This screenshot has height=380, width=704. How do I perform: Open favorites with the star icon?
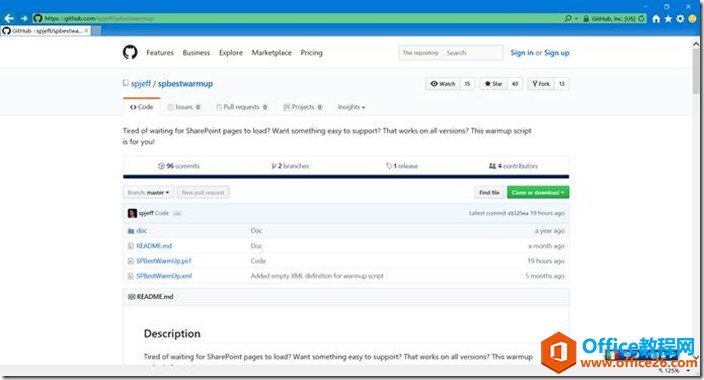pos(668,18)
